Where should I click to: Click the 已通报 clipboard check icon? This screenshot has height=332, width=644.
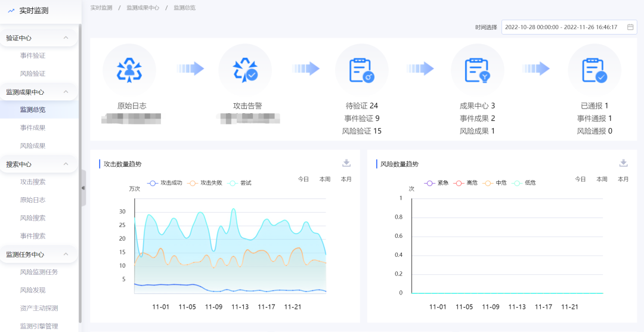(x=594, y=70)
